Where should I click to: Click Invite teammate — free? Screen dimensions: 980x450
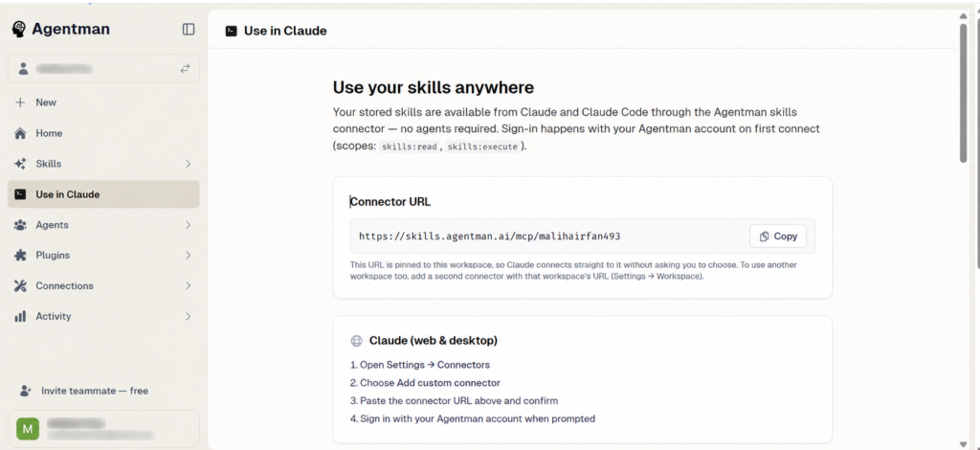pyautogui.click(x=95, y=391)
